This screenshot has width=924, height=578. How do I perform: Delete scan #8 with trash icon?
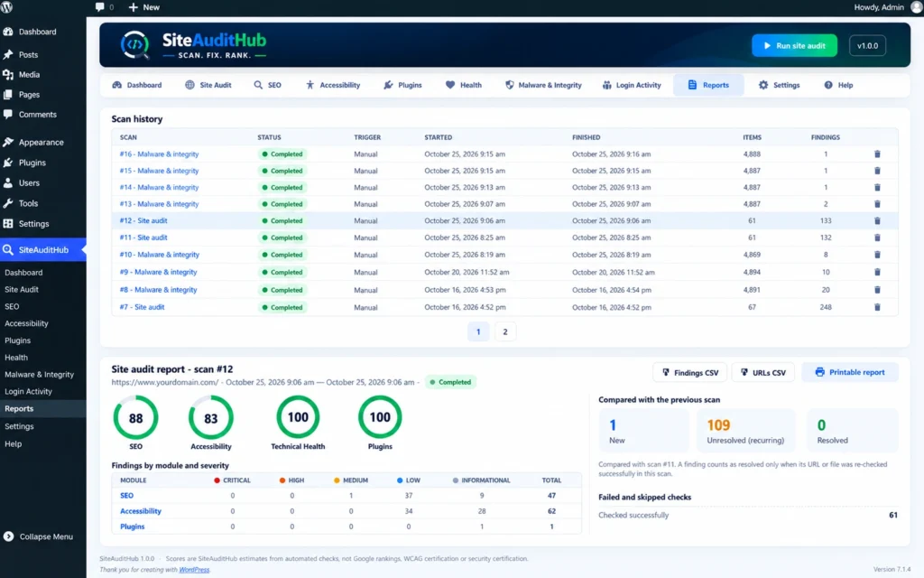pos(877,290)
